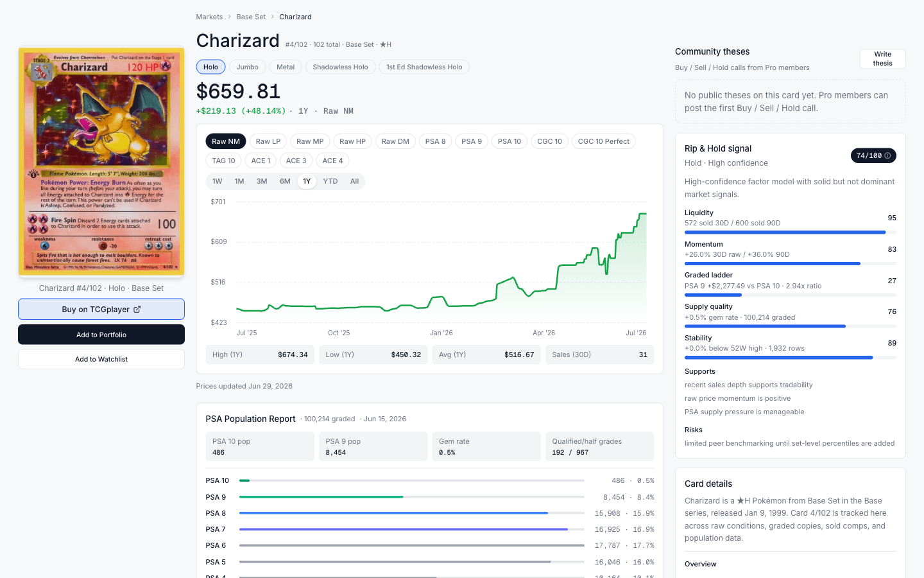Set the chart range to YTD
The width and height of the screenshot is (924, 578).
tap(330, 181)
